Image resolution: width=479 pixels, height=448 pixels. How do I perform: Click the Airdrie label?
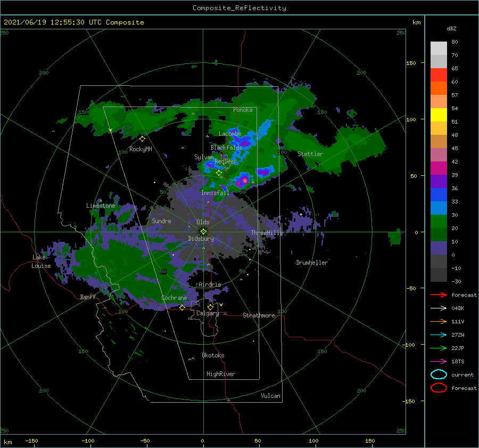(210, 284)
